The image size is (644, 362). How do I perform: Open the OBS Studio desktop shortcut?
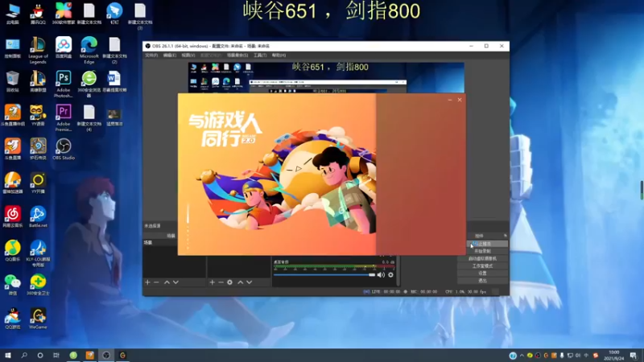(64, 150)
